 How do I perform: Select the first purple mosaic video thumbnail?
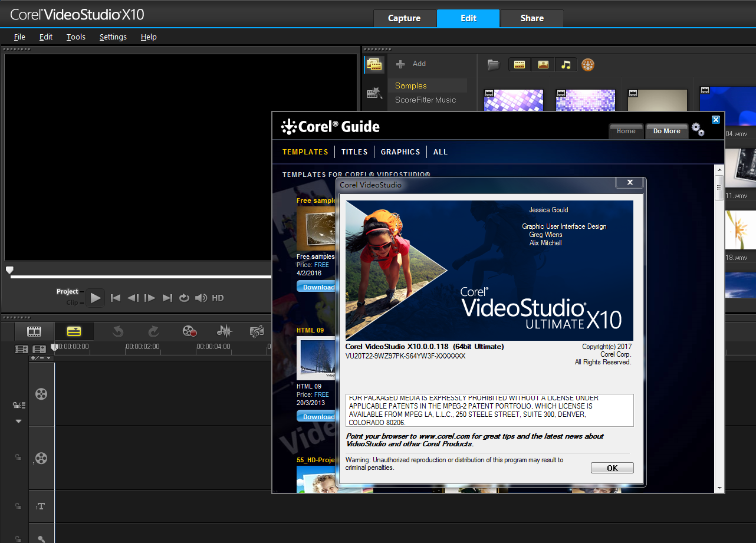[x=514, y=100]
